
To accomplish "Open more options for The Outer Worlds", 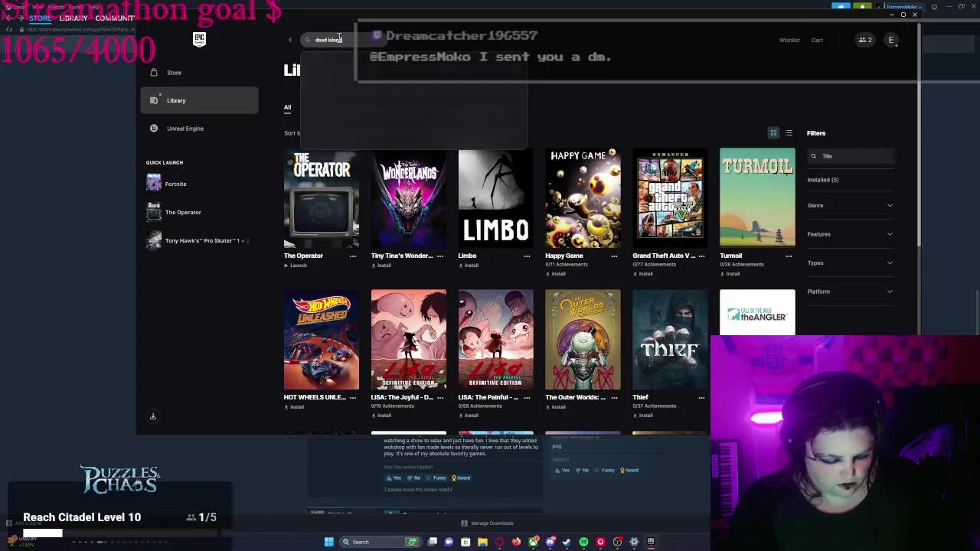I will 614,397.
